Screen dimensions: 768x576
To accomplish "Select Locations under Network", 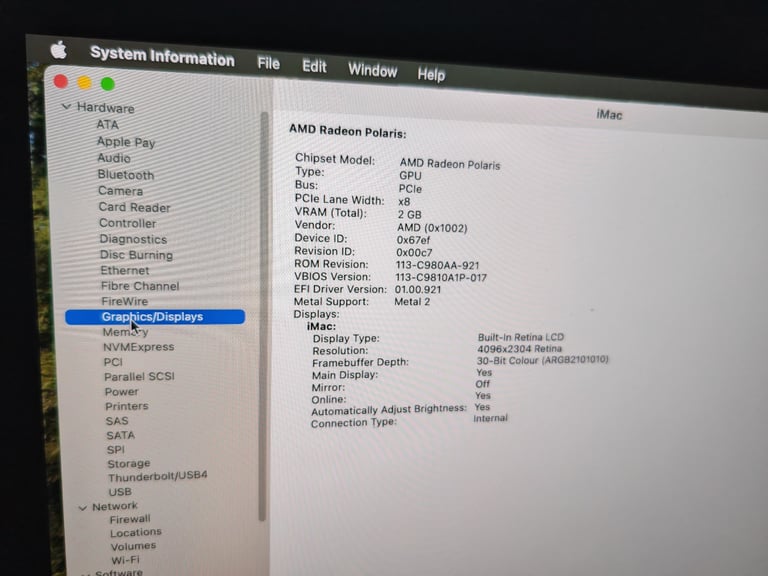I will pyautogui.click(x=136, y=532).
